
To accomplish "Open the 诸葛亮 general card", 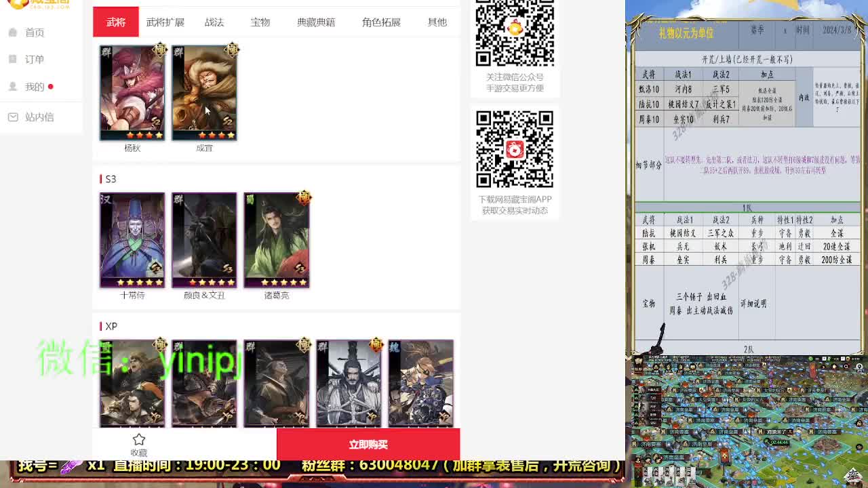I will (277, 241).
